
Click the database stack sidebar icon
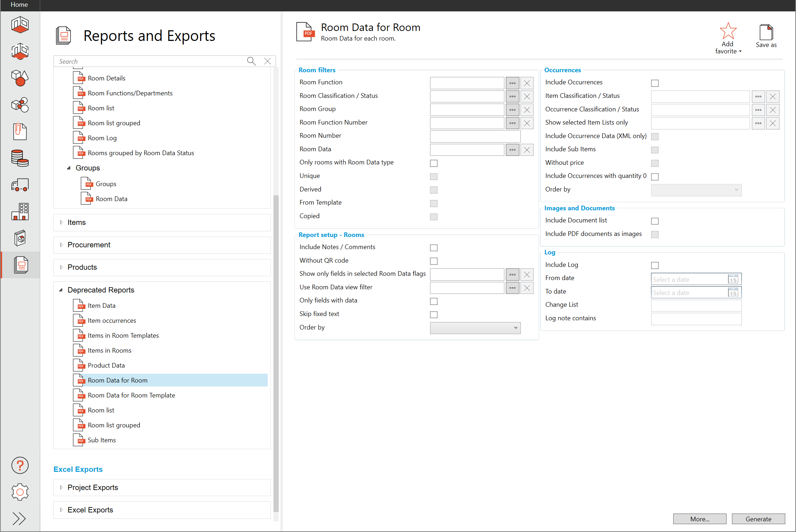(x=20, y=158)
